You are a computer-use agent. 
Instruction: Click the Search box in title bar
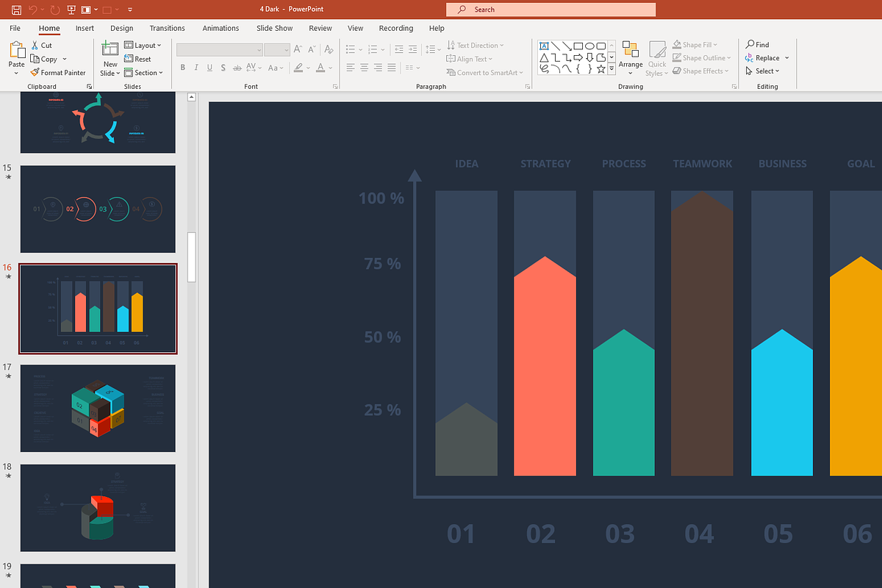pos(551,10)
